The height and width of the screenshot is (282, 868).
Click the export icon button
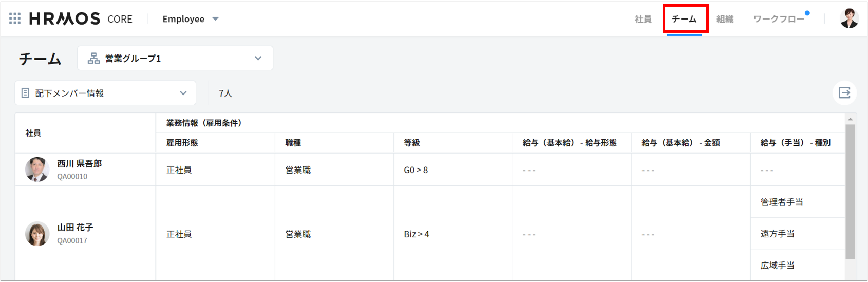pyautogui.click(x=844, y=92)
